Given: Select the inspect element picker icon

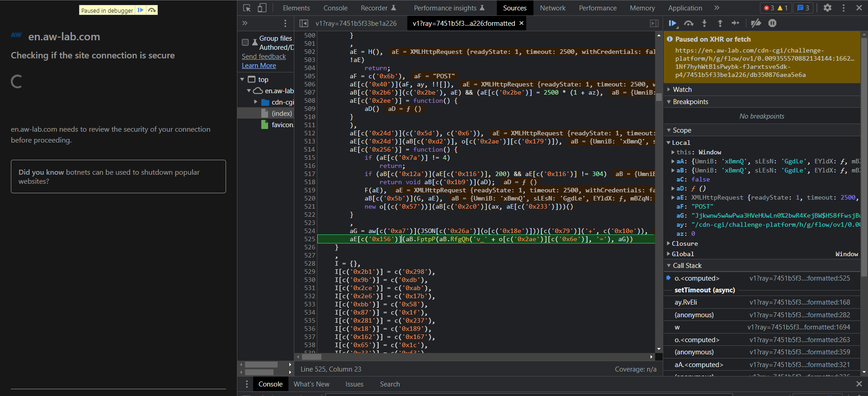Looking at the screenshot, I should point(247,8).
